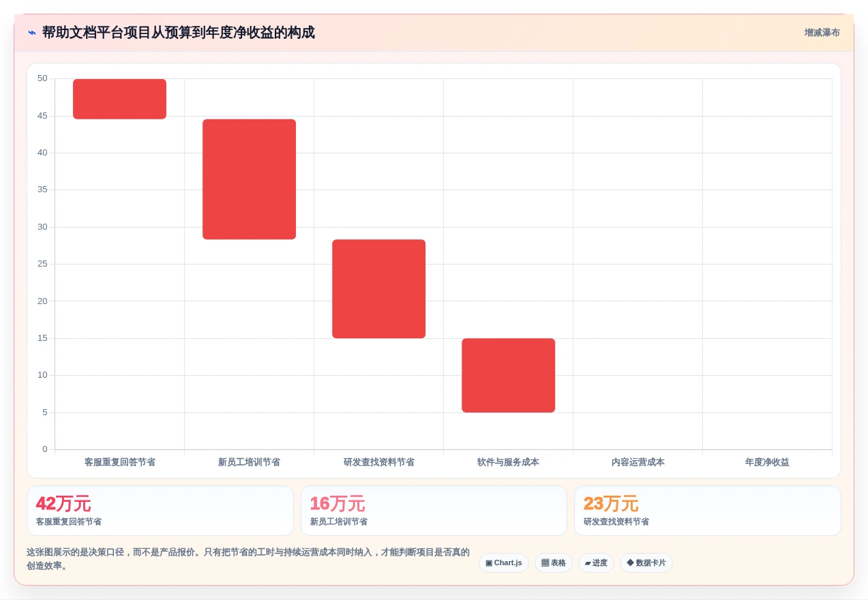
Task: Click the 42万元 data card
Action: pos(160,511)
